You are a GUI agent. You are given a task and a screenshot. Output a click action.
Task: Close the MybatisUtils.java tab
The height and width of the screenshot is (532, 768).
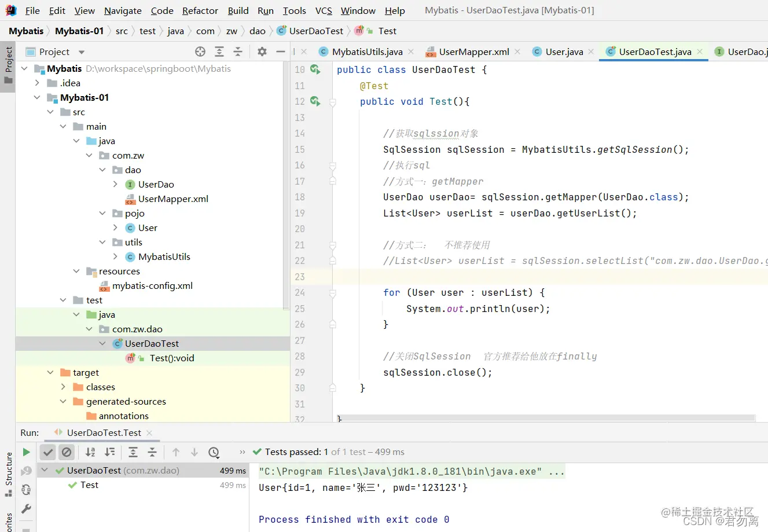[411, 52]
